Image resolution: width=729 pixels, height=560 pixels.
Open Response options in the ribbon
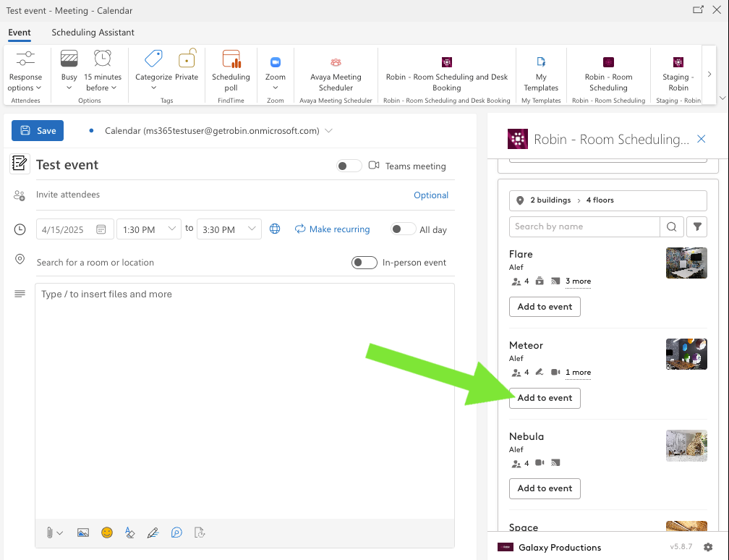[x=25, y=71]
